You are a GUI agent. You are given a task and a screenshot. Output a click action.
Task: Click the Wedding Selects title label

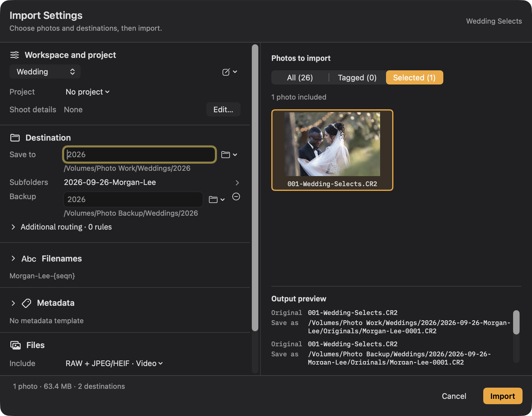coord(494,21)
